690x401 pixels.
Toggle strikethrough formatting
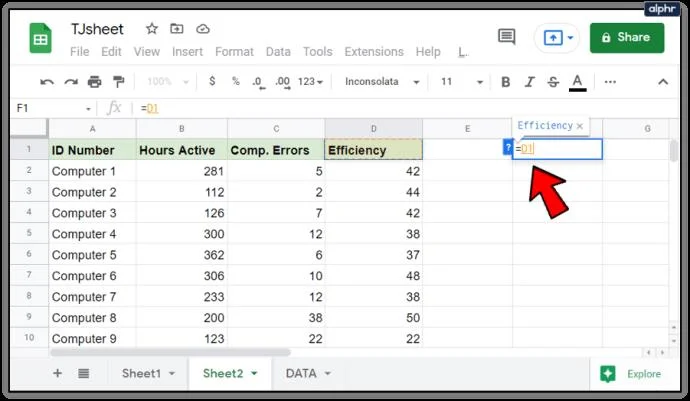[x=553, y=82]
